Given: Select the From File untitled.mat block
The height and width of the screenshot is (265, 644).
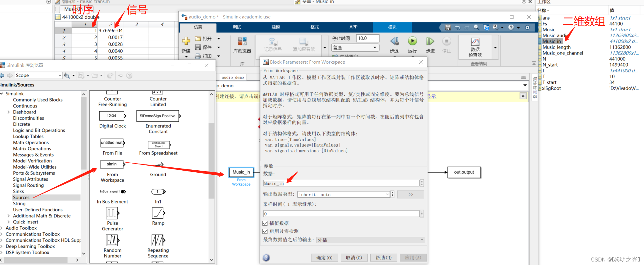Looking at the screenshot, I should 113,143.
